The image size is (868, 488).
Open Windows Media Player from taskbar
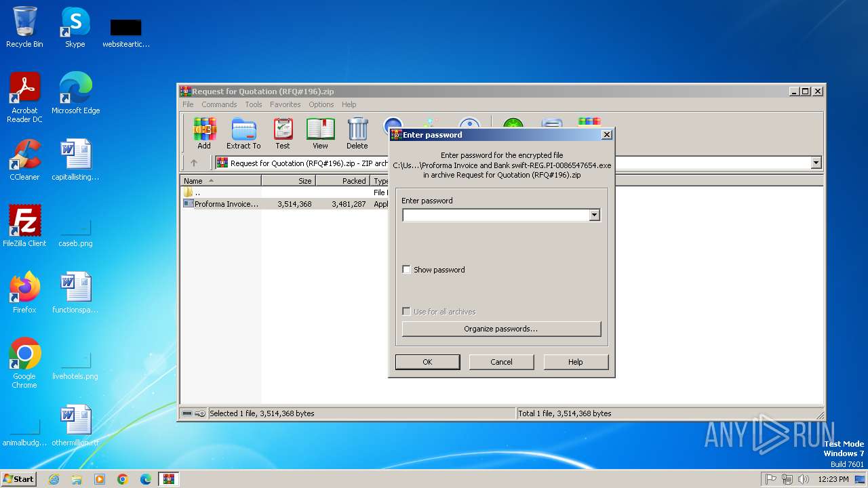point(100,479)
